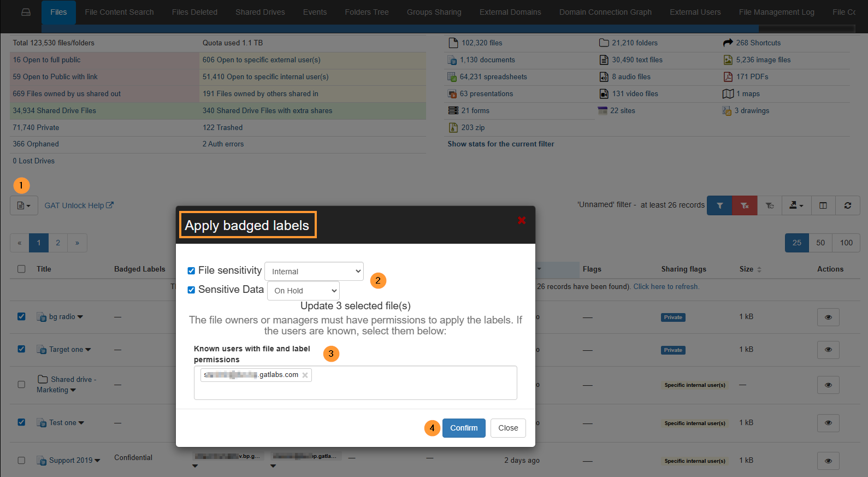This screenshot has width=868, height=477.
Task: Click eye icon for Shared drive Marketing row
Action: 828,385
